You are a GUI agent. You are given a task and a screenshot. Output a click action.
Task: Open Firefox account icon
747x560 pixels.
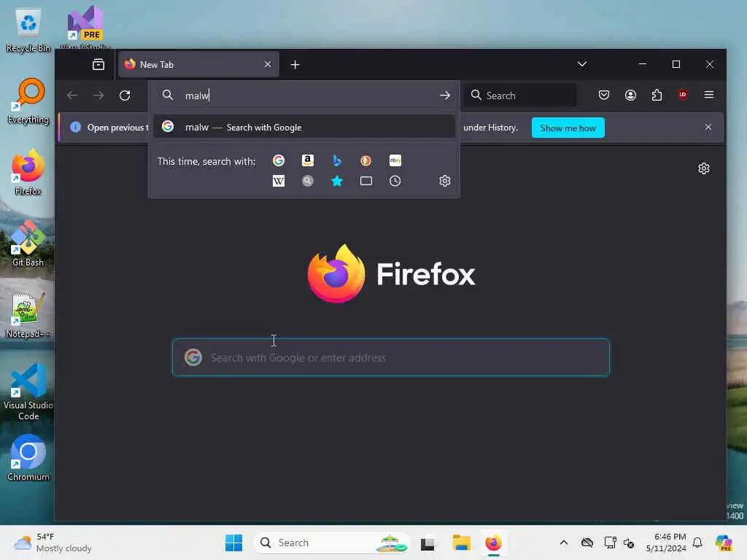click(630, 96)
